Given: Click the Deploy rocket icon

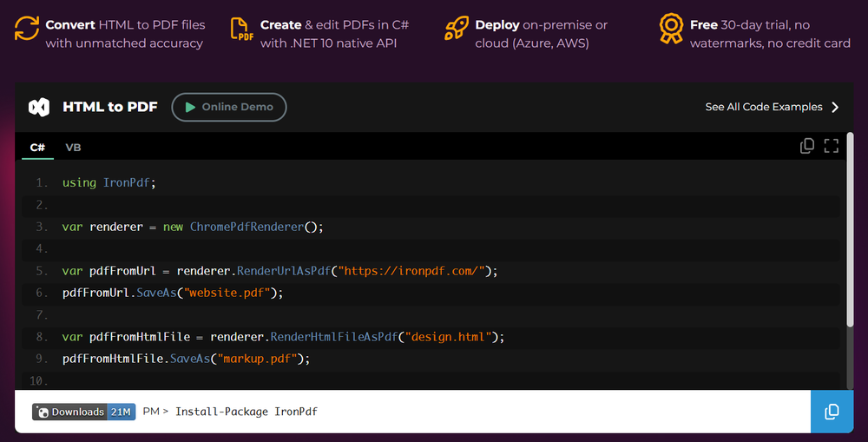Looking at the screenshot, I should (x=457, y=29).
